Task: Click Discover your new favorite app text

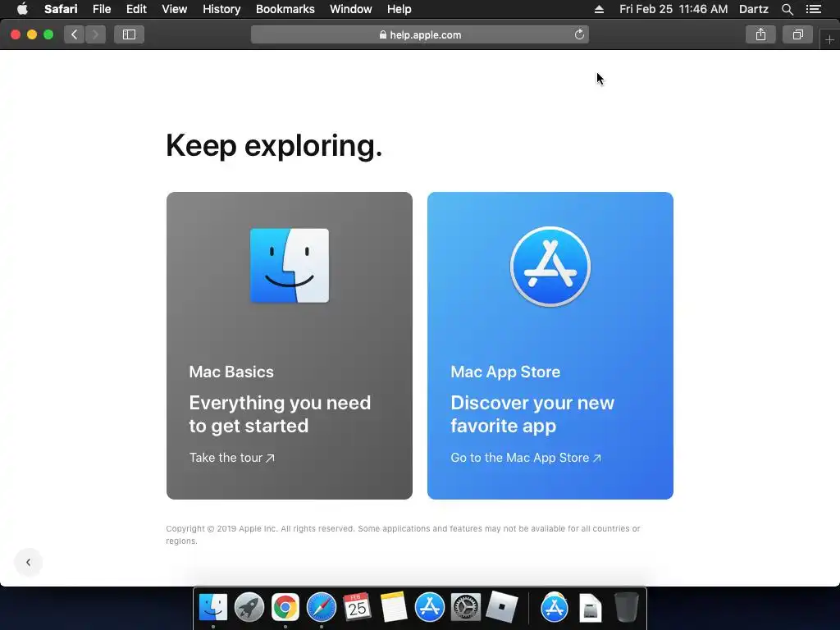Action: (x=532, y=414)
